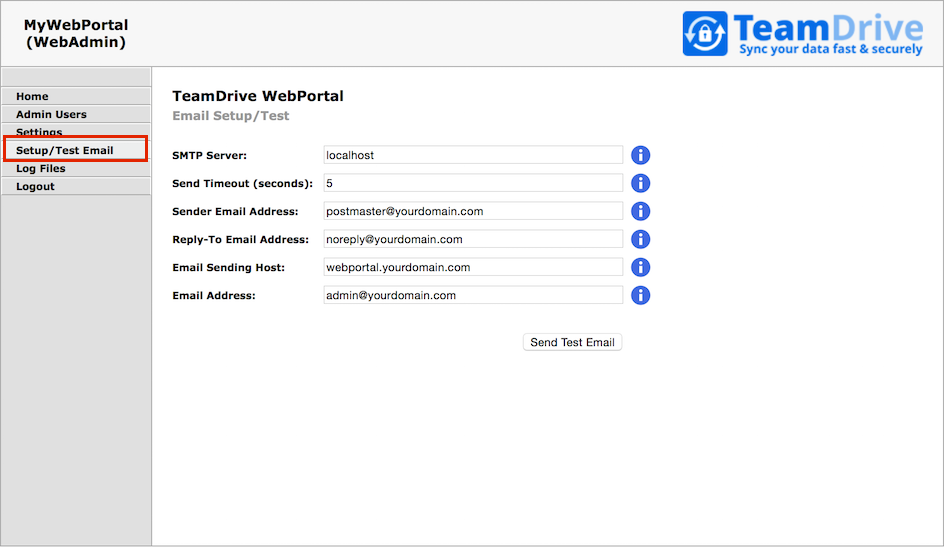The image size is (944, 547).
Task: Click the Sender Email Address field
Action: tap(473, 211)
